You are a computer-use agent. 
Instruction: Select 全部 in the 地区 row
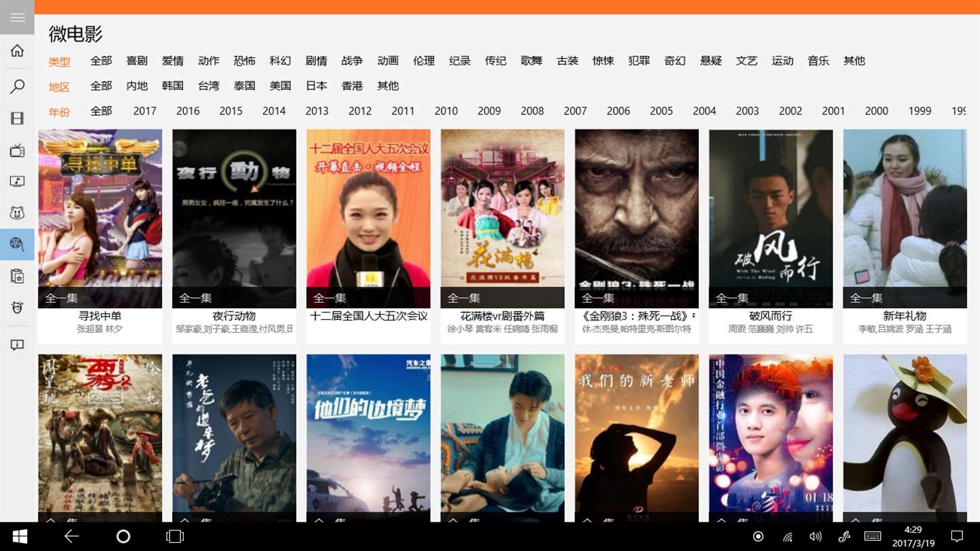pos(101,86)
